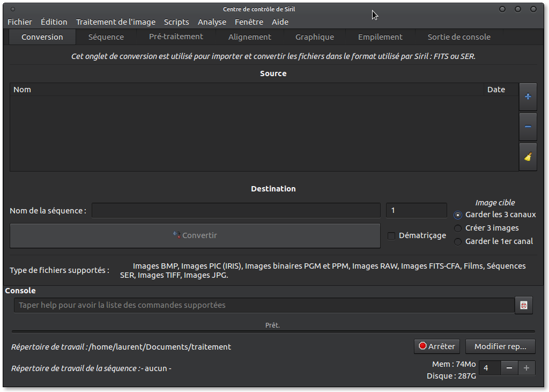Increase thread count with plus stepper
The width and height of the screenshot is (549, 392).
526,368
